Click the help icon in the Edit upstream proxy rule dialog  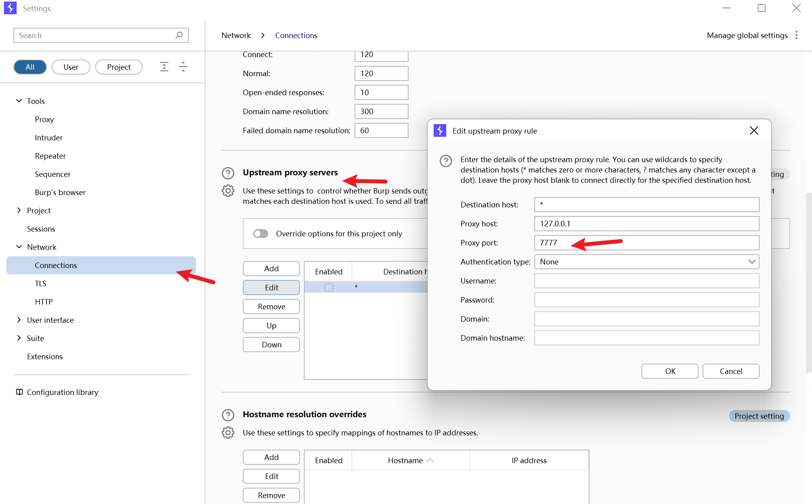[446, 161]
